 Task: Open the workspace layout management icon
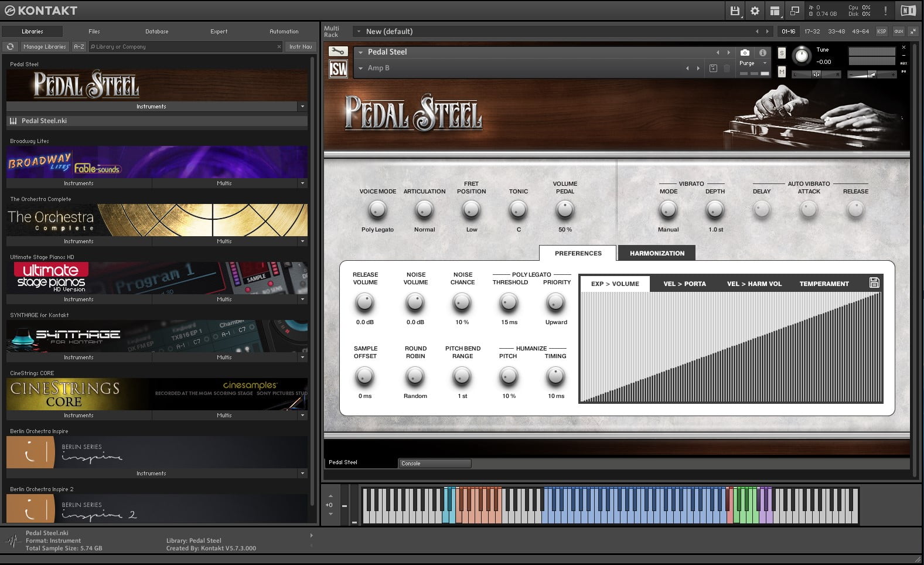(x=775, y=11)
